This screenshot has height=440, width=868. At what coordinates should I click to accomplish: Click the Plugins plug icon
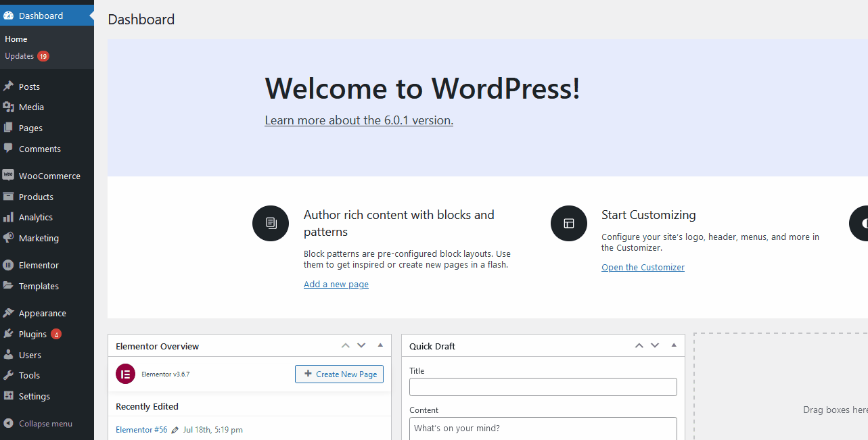tap(8, 334)
